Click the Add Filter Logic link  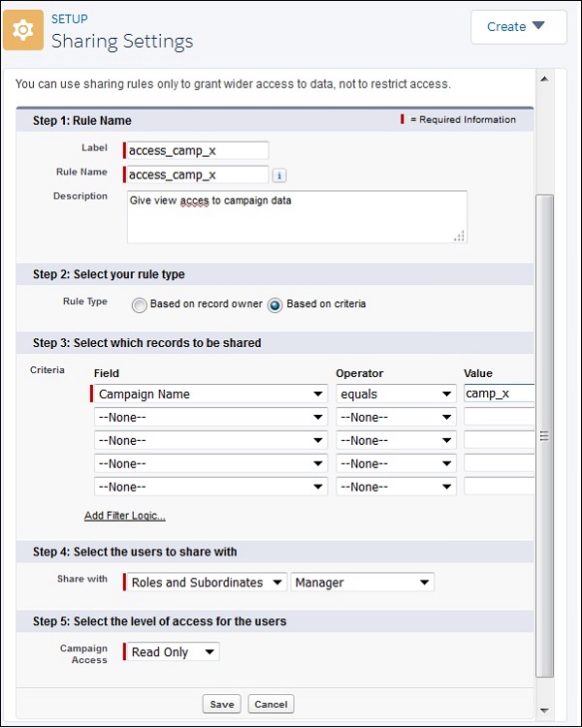tap(124, 516)
